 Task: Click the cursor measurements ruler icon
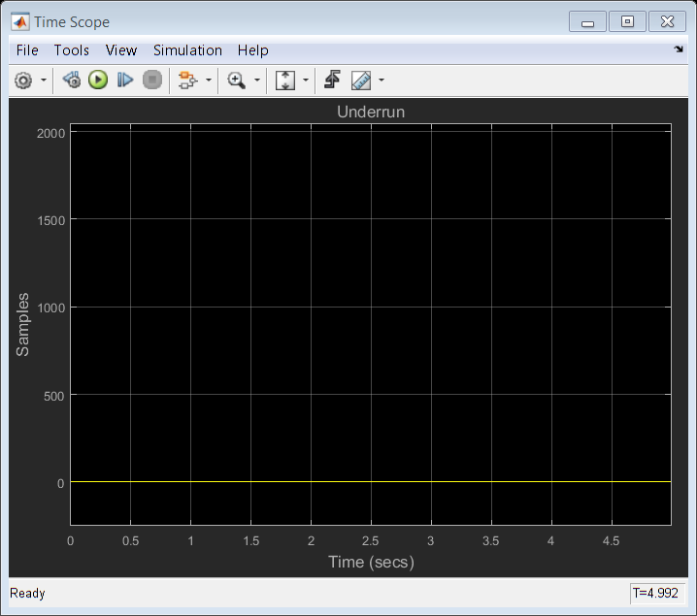click(361, 81)
